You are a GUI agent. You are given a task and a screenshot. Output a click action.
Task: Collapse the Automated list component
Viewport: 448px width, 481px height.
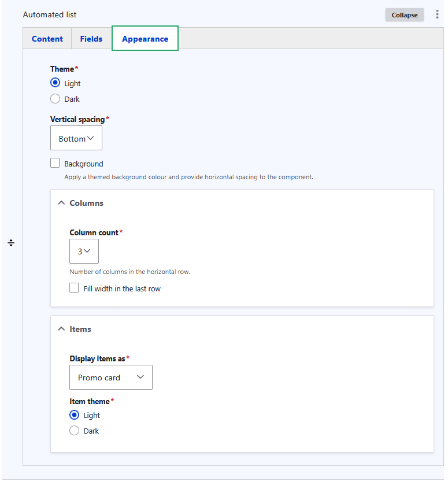point(405,15)
